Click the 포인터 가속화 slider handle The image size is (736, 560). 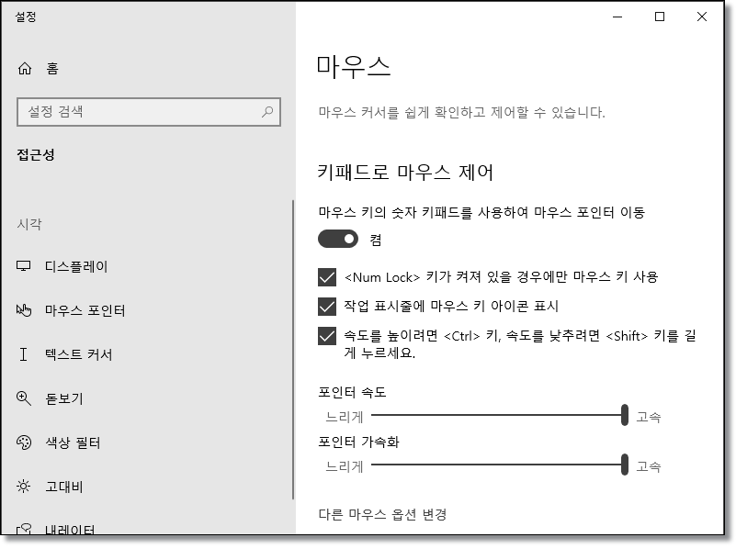pos(624,466)
